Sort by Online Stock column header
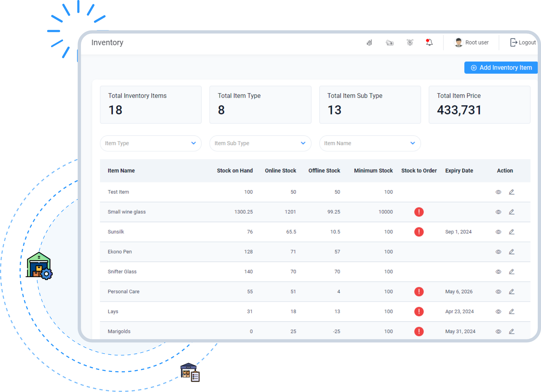The image size is (541, 392). (281, 171)
